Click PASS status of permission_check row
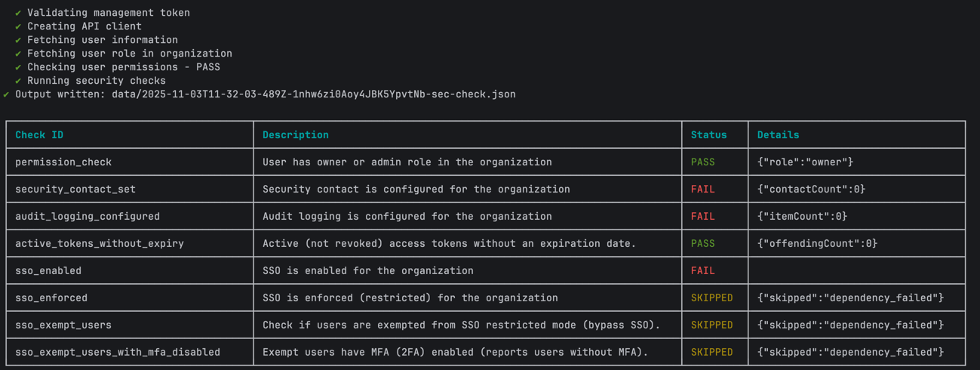The width and height of the screenshot is (980, 370). (703, 162)
